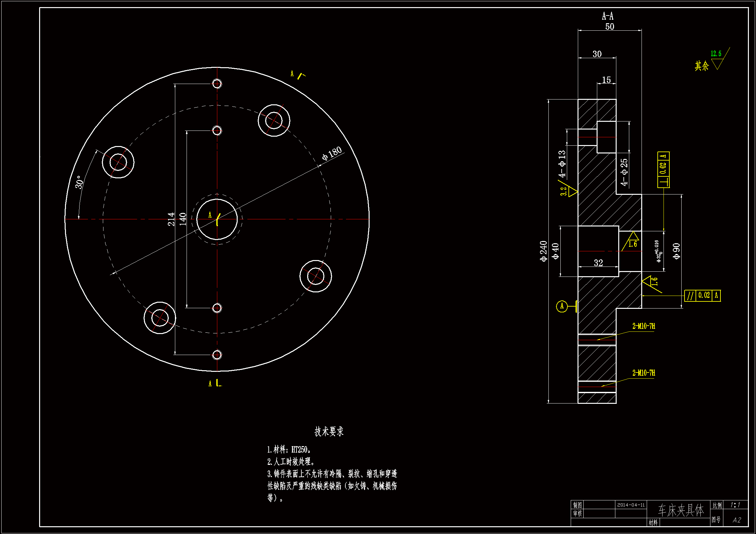The width and height of the screenshot is (756, 534).
Task: Click the circled datum A symbol
Action: coord(562,306)
